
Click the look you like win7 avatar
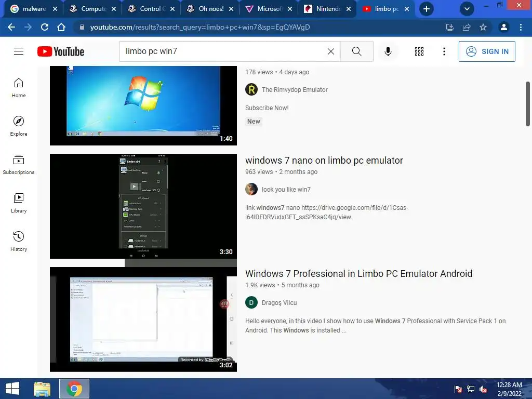[251, 189]
